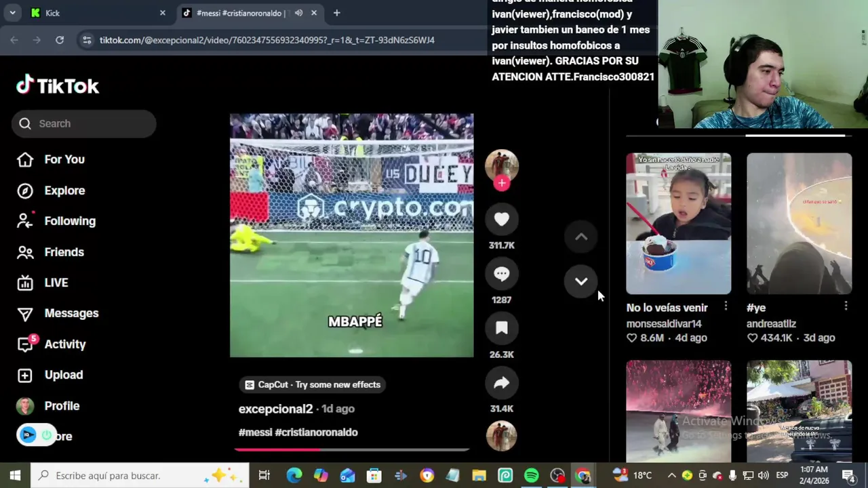Launch Microsoft Edge from the taskbar
The width and height of the screenshot is (868, 488).
(x=294, y=475)
